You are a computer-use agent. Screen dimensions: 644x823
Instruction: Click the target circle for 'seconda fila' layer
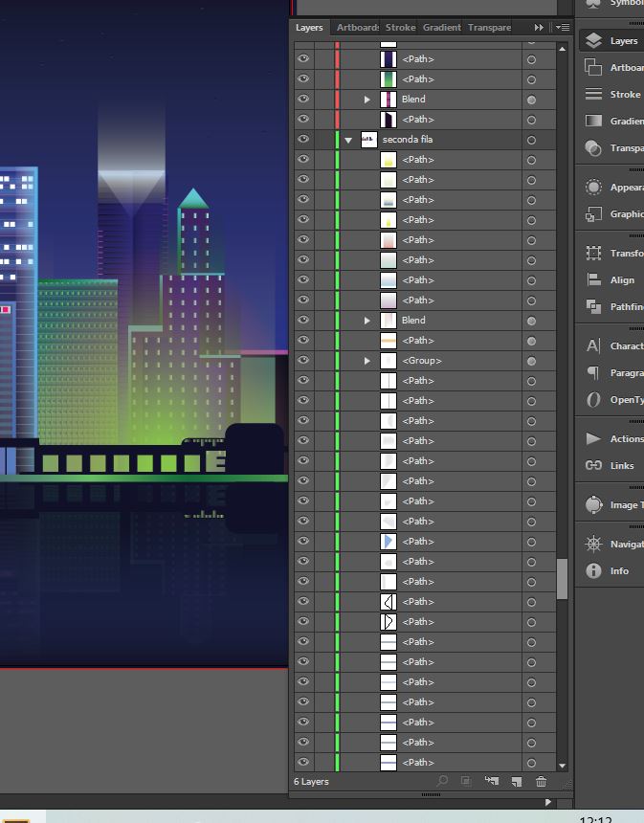pyautogui.click(x=531, y=140)
